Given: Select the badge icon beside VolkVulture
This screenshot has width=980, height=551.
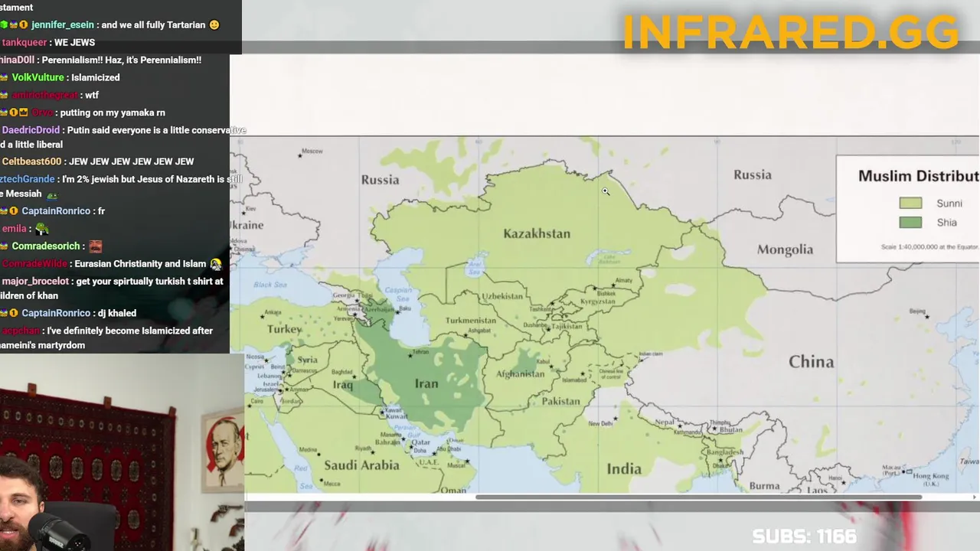Looking at the screenshot, I should (4, 77).
